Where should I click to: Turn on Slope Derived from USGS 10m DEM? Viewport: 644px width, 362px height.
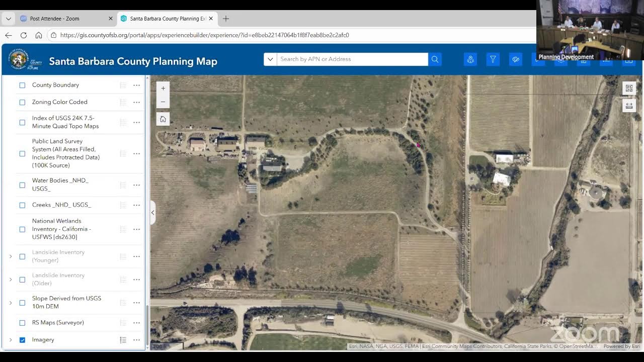point(22,303)
